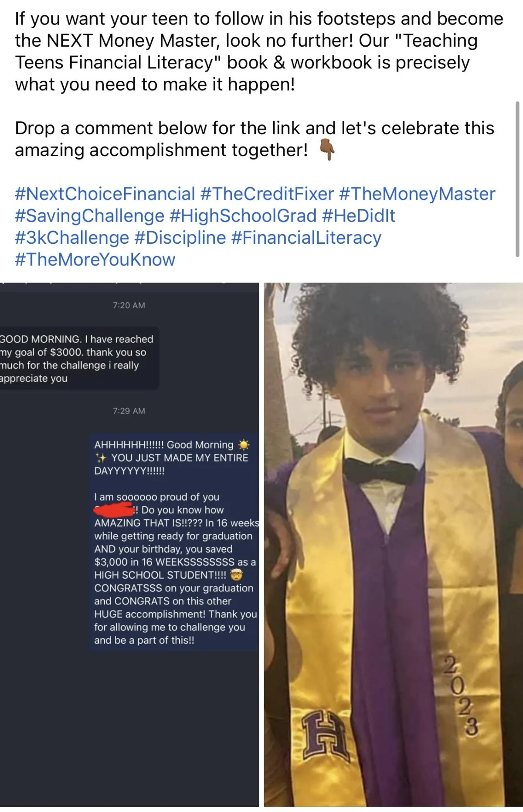523x812 pixels.
Task: Open the chat screenshot image
Action: [129, 544]
